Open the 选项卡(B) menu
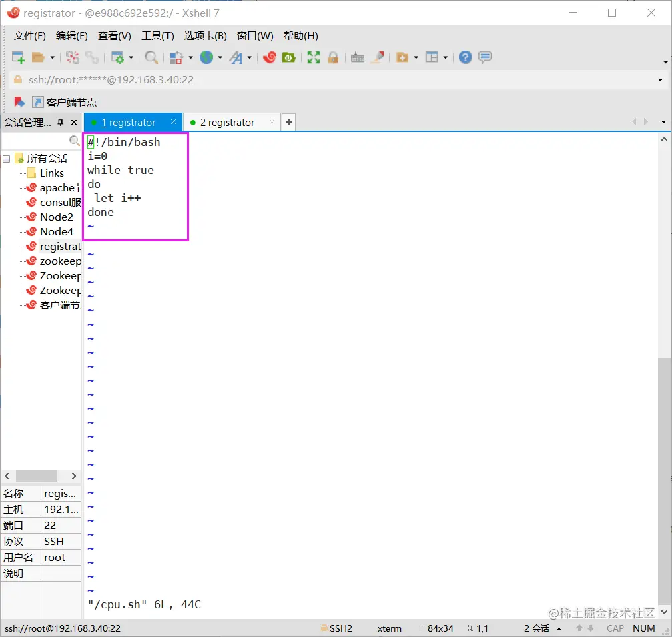 [x=206, y=36]
